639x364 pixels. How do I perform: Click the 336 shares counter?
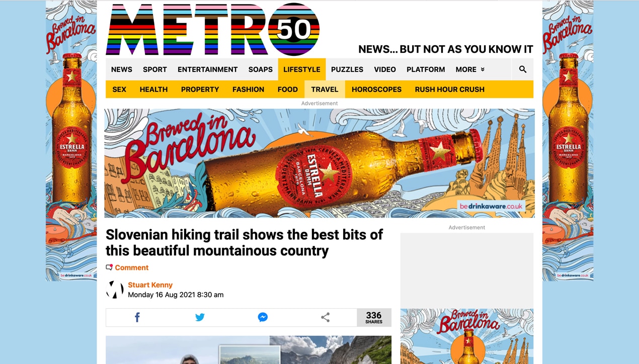[x=374, y=317]
